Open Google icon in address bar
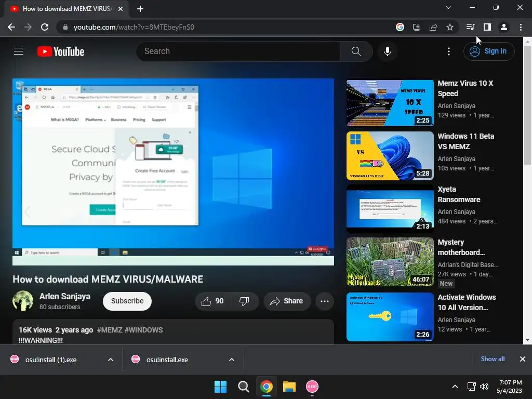532x399 pixels. (x=400, y=27)
